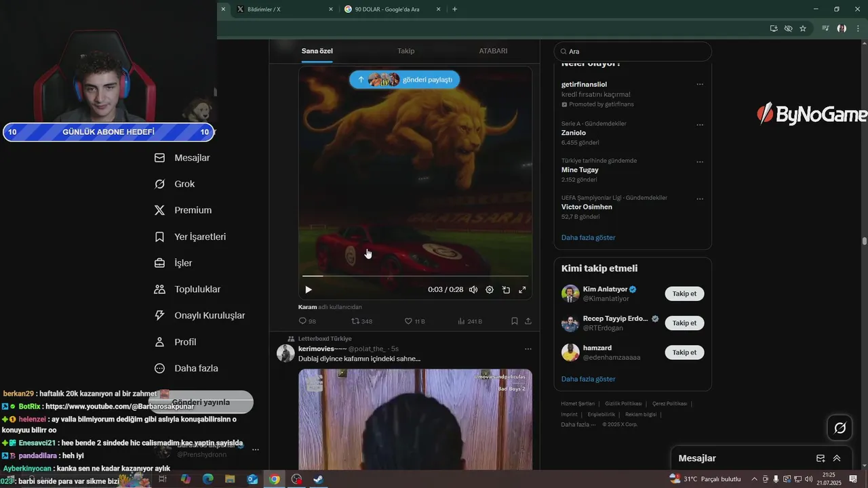Screen dimensions: 868x488
Task: Expand Daha fazla sidebar menu
Action: coord(186,369)
